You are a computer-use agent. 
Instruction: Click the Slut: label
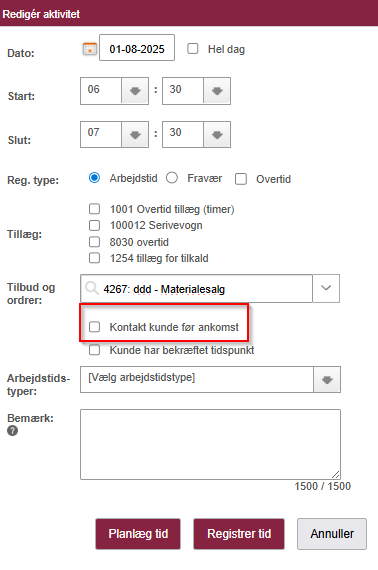pyautogui.click(x=19, y=140)
